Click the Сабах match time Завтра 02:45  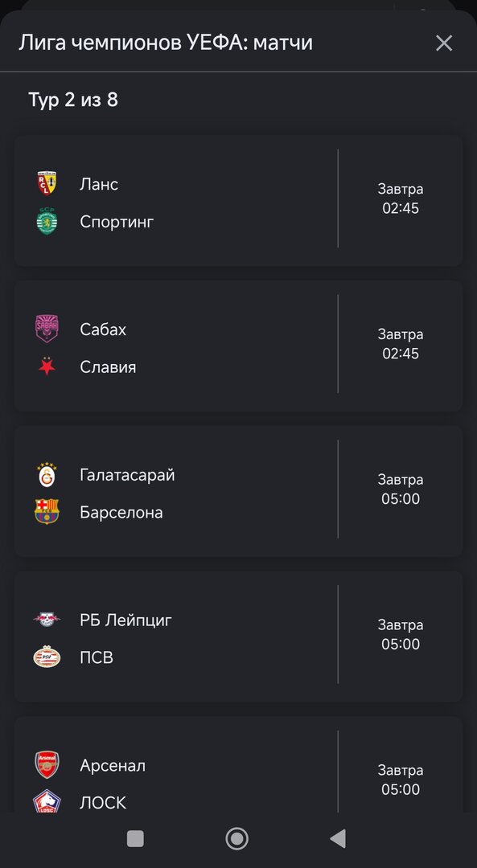pos(401,344)
